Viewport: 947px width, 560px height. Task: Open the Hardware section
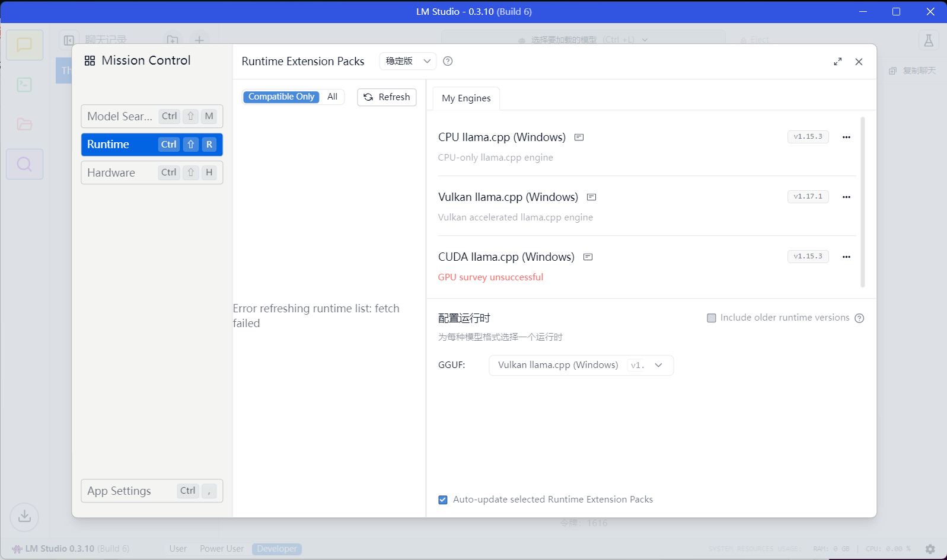click(152, 172)
